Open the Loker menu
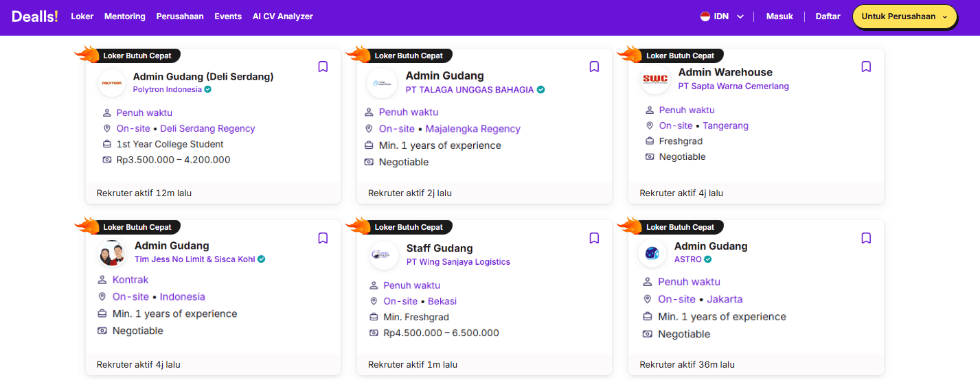This screenshot has height=380, width=980. [x=82, y=16]
